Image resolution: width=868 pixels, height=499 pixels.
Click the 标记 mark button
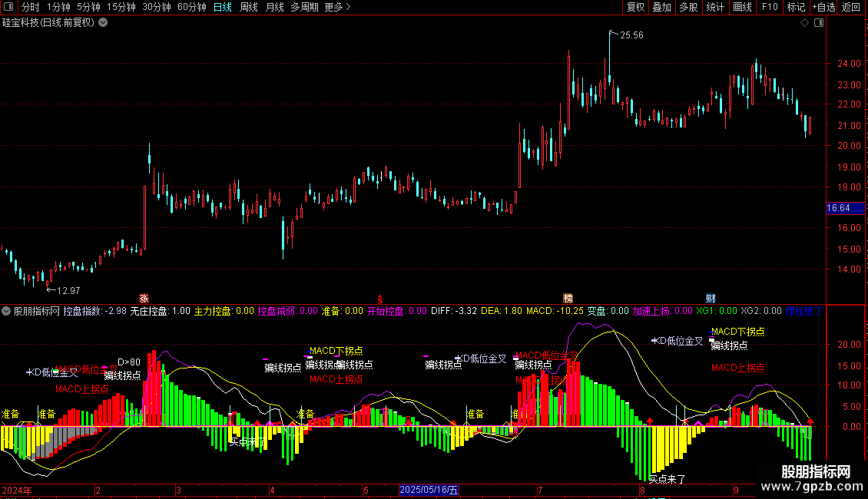(796, 7)
